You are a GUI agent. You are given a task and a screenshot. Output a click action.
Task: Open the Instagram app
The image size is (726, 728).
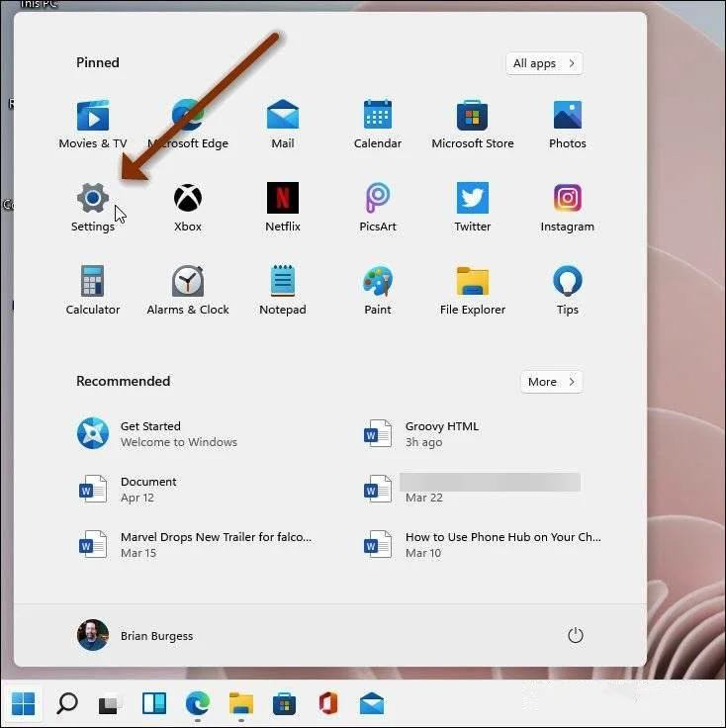coord(567,207)
